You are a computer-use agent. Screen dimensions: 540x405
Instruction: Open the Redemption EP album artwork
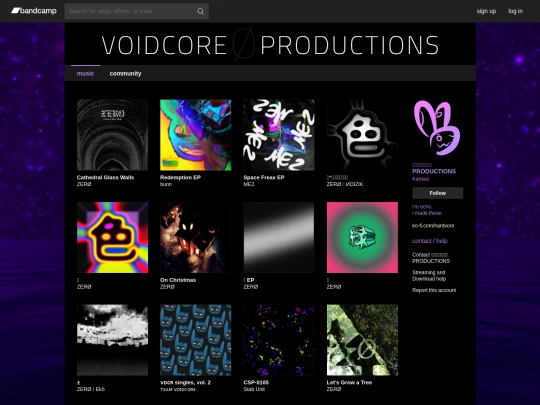point(196,135)
